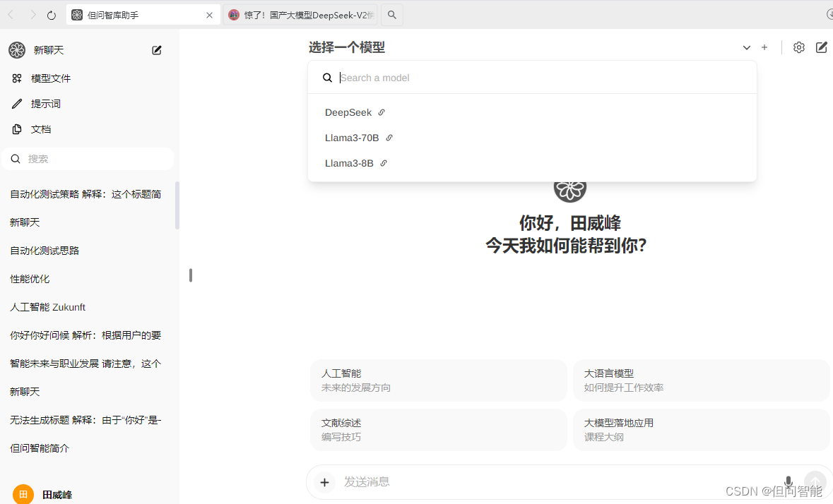Focus the sidebar 搜索 field
This screenshot has height=504, width=833.
(88, 159)
